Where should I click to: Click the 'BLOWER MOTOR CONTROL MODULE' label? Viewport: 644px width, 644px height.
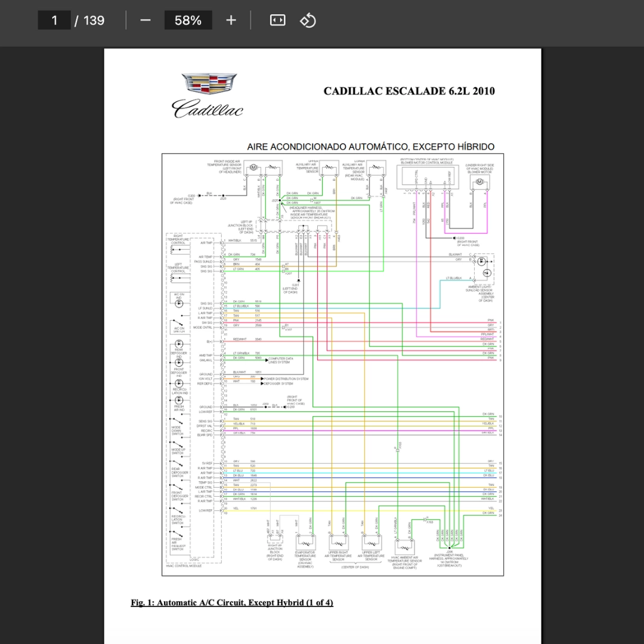click(x=427, y=163)
